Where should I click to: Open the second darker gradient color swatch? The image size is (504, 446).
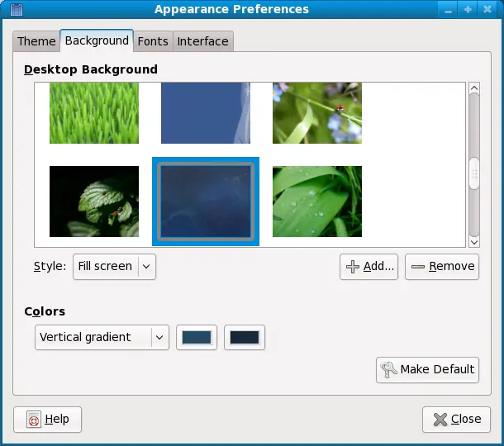click(x=245, y=337)
